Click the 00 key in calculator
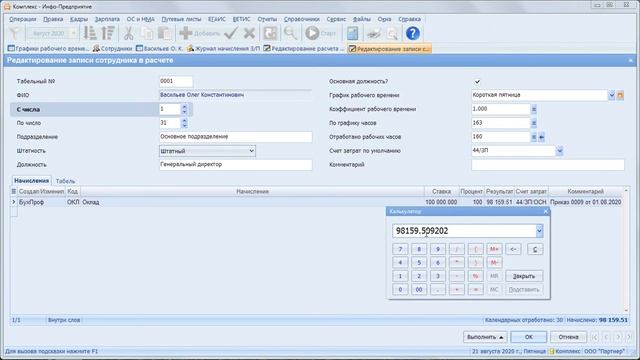Screen dimensions: 640x360 419,290
